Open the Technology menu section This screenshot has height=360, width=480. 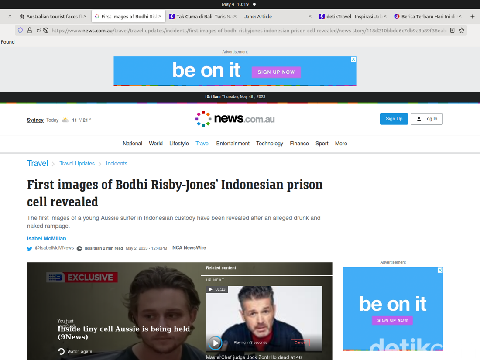[269, 143]
